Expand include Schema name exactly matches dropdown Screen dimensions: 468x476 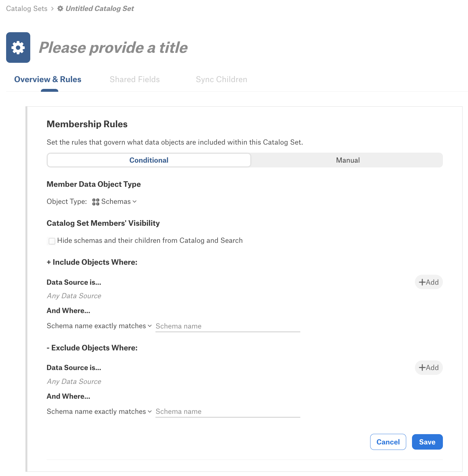click(99, 326)
